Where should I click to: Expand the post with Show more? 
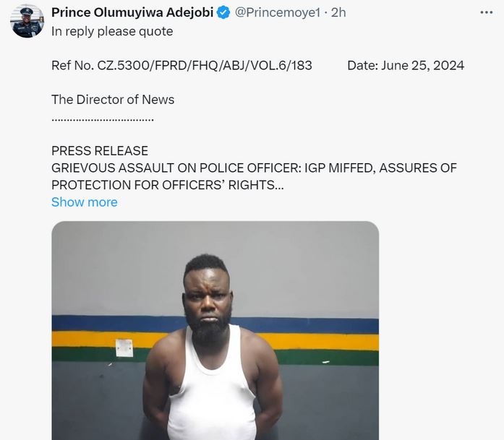[x=84, y=202]
